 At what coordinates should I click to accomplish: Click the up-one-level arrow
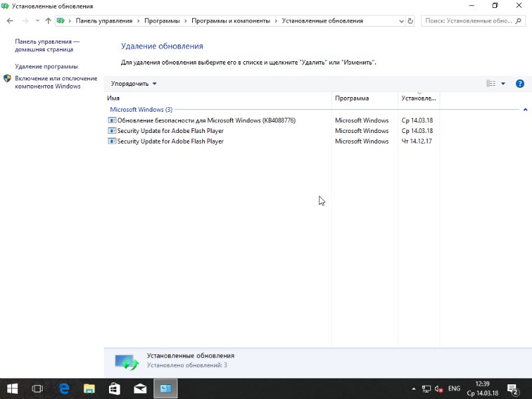(48, 21)
